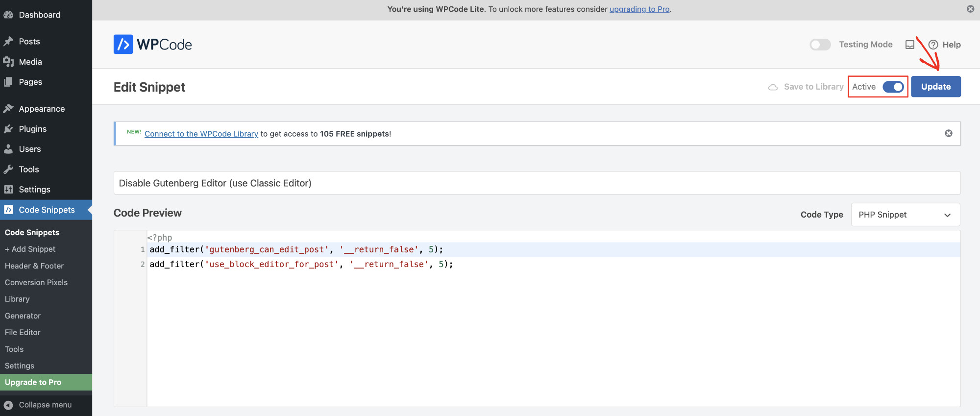Click the Help text link
The width and height of the screenshot is (980, 416).
pos(952,45)
